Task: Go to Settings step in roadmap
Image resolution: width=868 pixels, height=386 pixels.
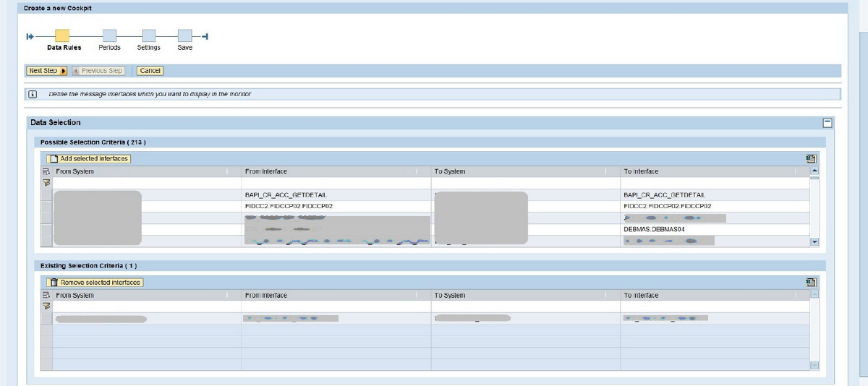Action: [149, 35]
